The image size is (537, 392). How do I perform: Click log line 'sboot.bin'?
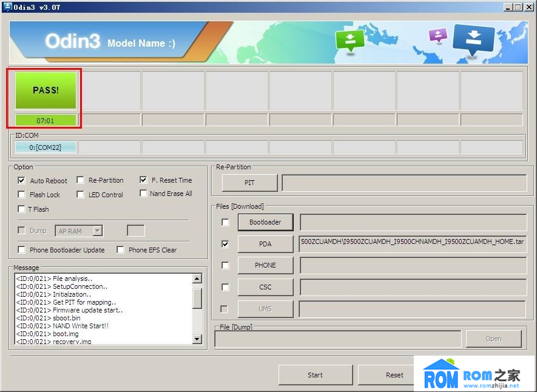49,318
